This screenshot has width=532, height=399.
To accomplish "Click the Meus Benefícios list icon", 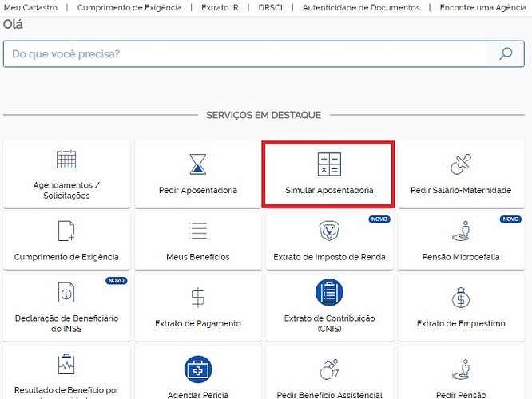I will pyautogui.click(x=197, y=231).
